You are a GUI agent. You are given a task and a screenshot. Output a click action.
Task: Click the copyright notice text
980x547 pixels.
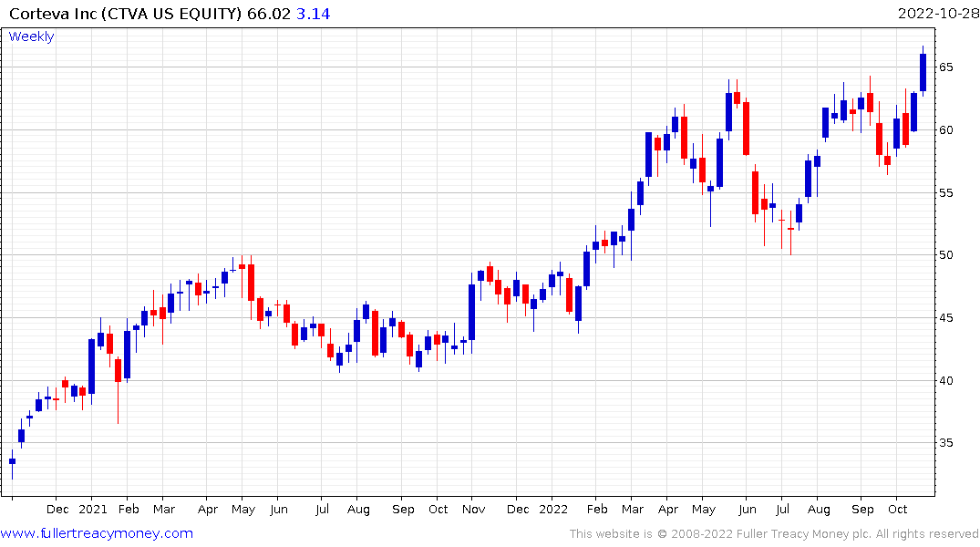(774, 534)
